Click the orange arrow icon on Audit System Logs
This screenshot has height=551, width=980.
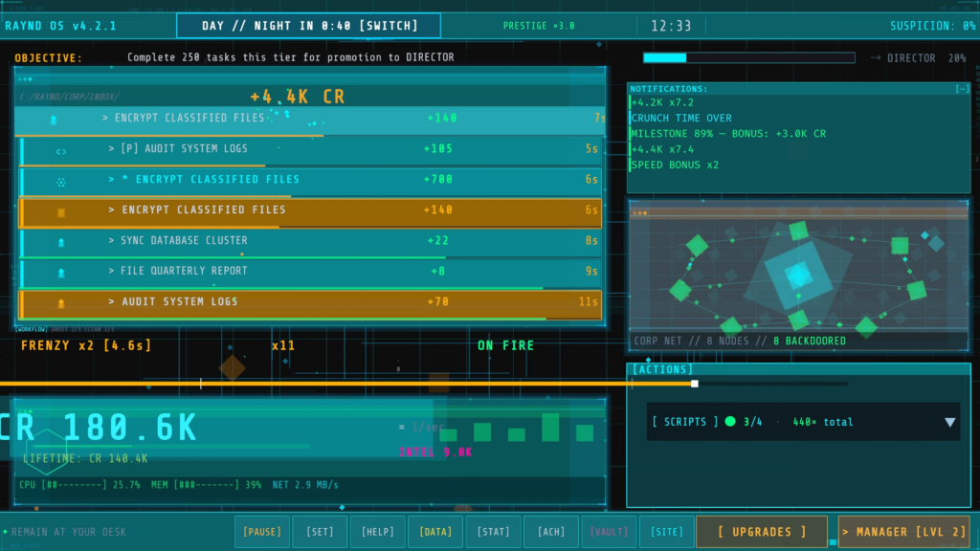point(61,303)
